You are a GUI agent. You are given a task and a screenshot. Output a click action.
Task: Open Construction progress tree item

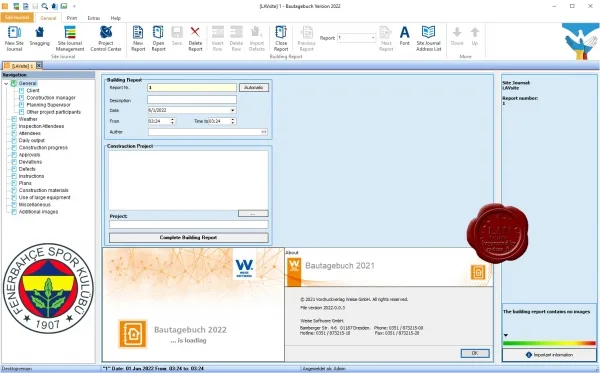[43, 148]
